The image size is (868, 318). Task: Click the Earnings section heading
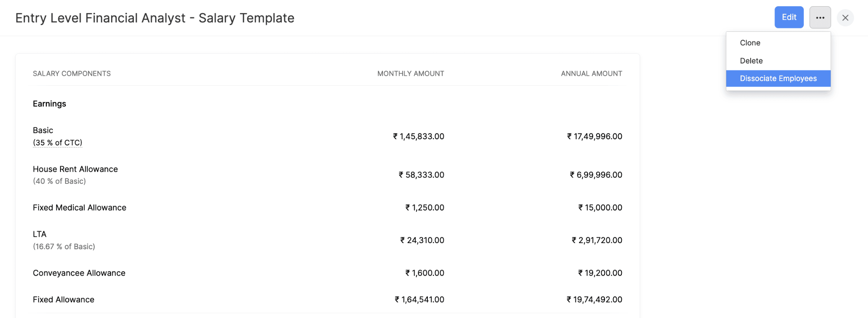(49, 104)
